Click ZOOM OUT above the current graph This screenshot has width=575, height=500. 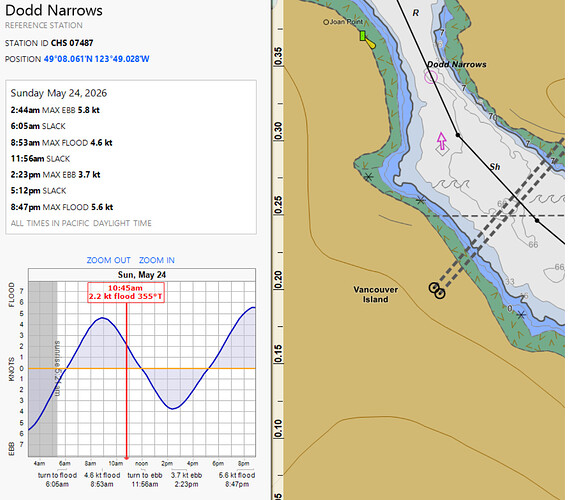[x=109, y=260]
